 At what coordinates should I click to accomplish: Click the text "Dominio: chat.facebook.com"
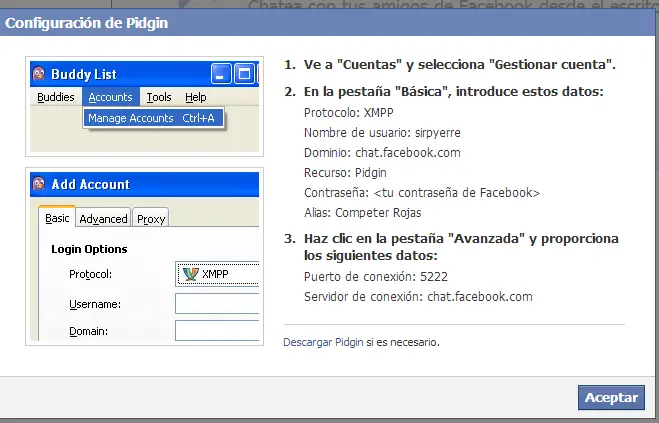pos(382,153)
